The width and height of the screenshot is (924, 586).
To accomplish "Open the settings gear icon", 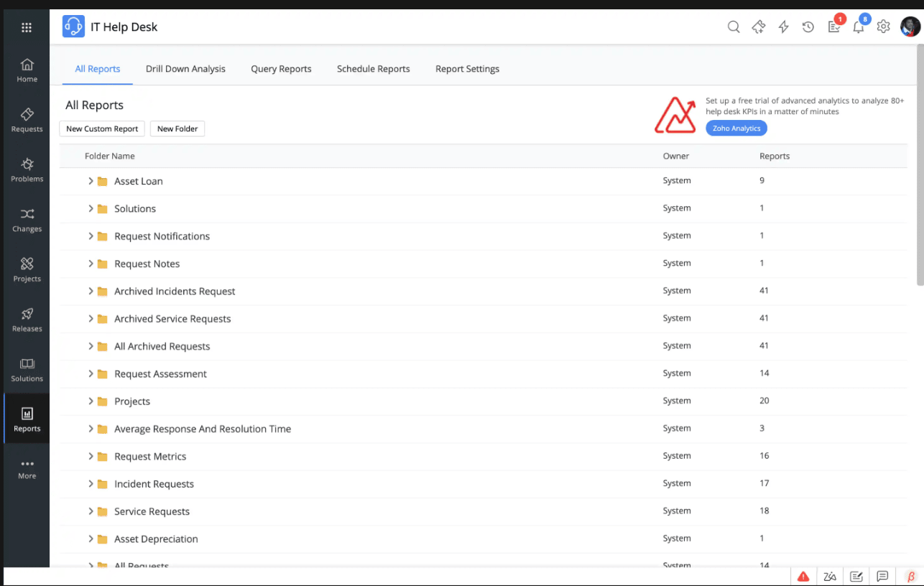I will coord(883,27).
